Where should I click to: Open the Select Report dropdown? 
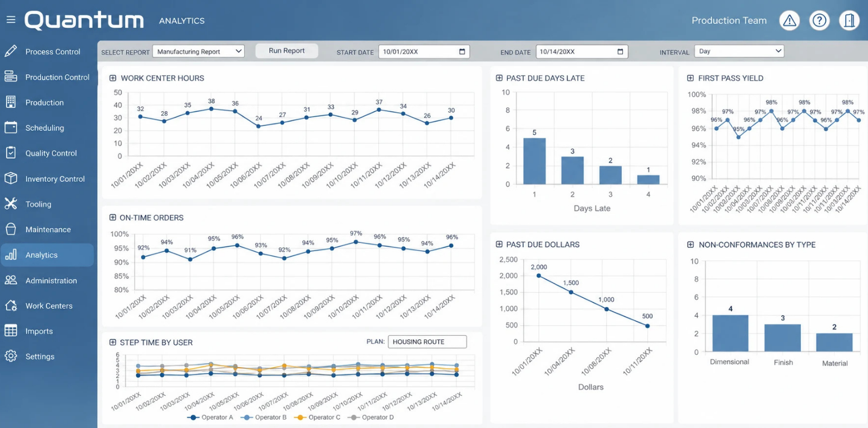coord(199,52)
